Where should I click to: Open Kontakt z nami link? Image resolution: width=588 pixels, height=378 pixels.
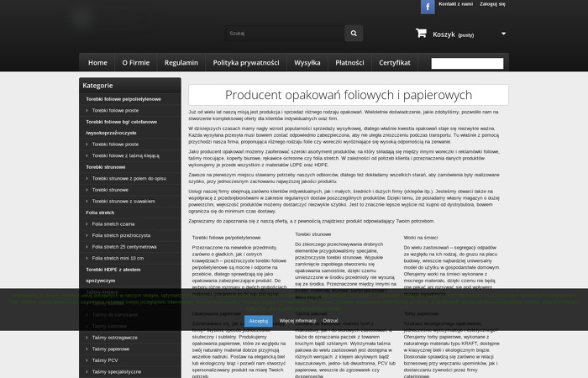[x=455, y=4]
